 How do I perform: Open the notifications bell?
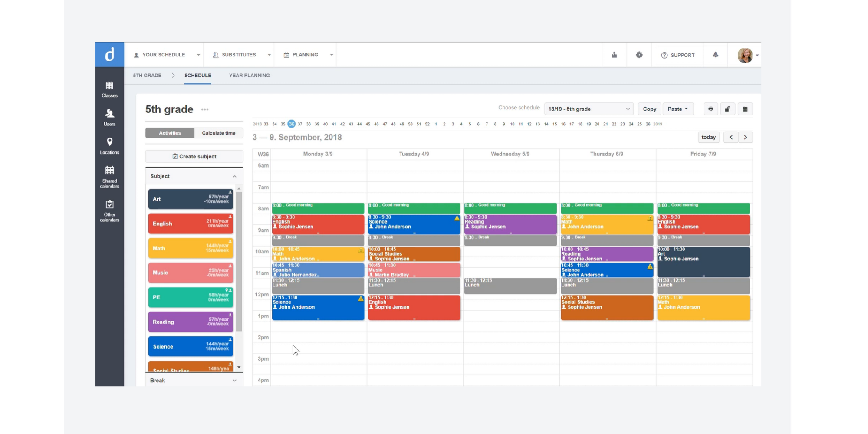tap(715, 55)
